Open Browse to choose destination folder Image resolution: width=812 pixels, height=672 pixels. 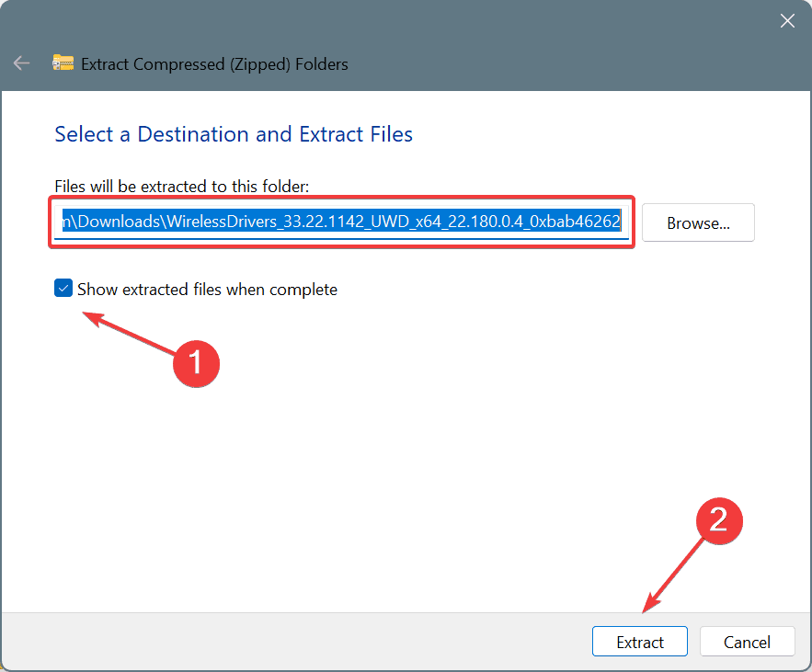pyautogui.click(x=698, y=222)
